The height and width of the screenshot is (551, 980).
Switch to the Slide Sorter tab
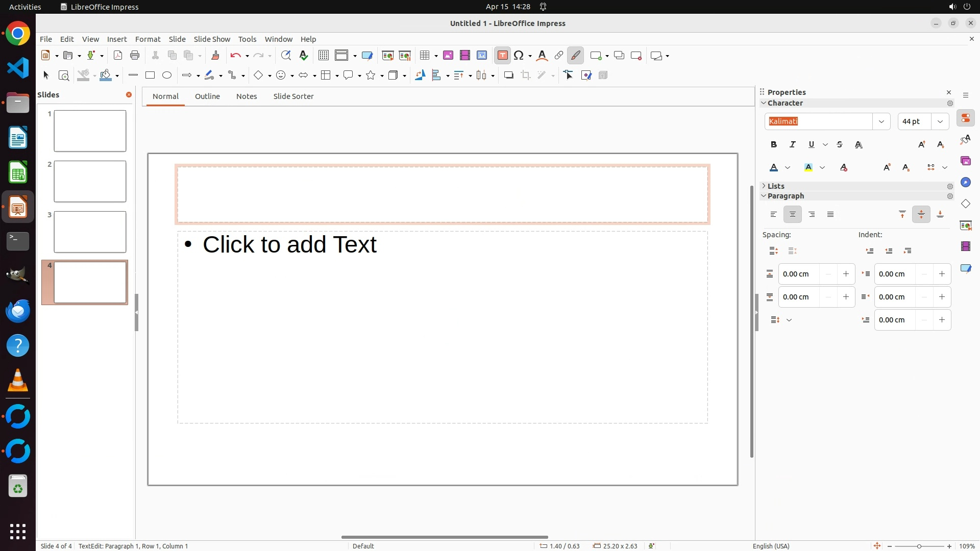293,96
